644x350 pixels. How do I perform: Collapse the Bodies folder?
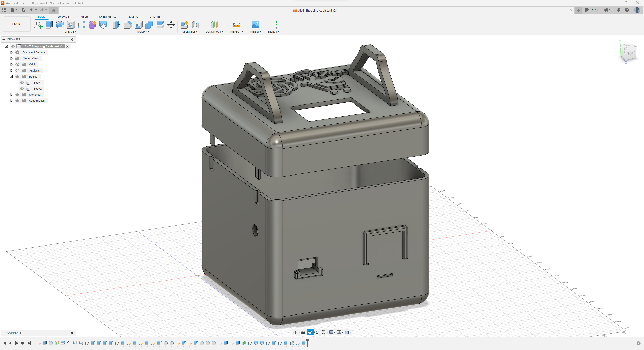[11, 77]
